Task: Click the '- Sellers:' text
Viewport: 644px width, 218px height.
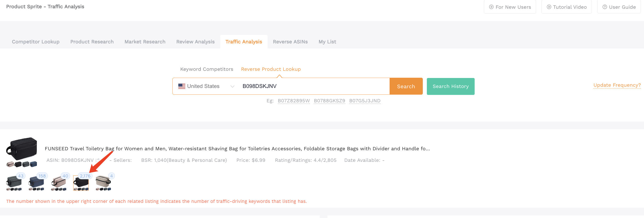Action: (121, 160)
